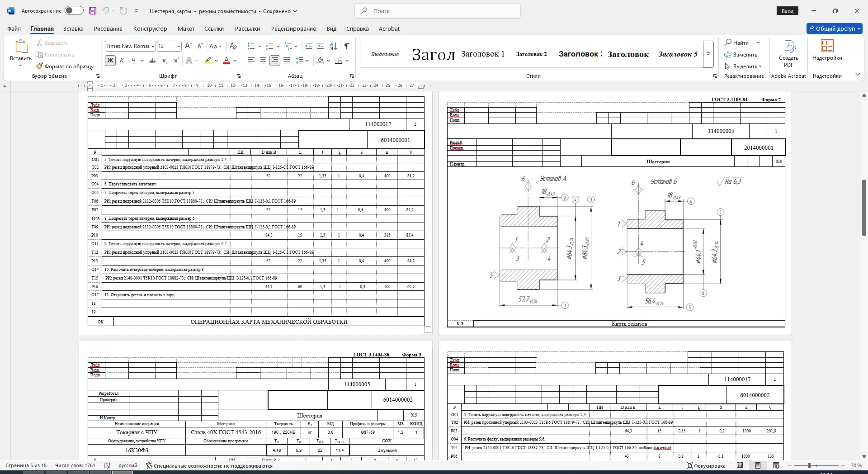The height and width of the screenshot is (474, 868).
Task: Toggle the Autosave switch
Action: click(74, 11)
